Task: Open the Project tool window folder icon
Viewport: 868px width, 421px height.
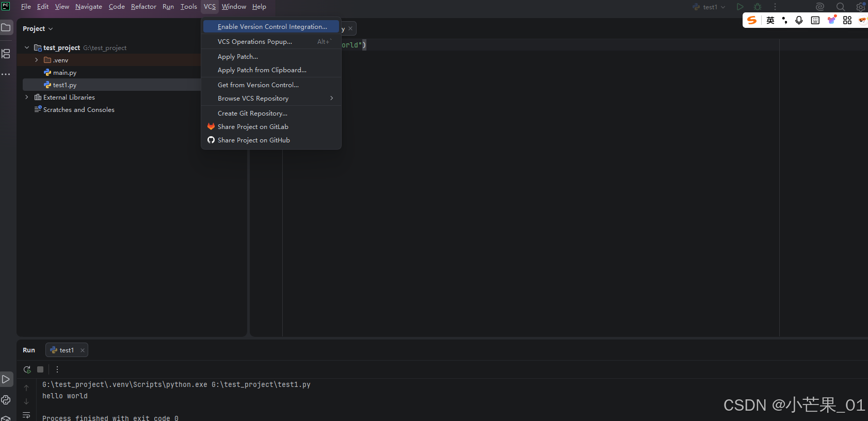Action: coord(6,28)
